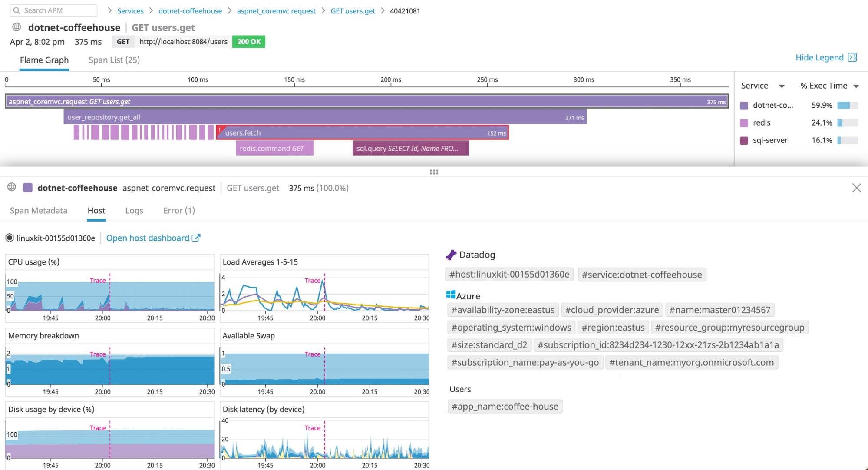Viewport: 868px width, 470px height.
Task: Click the globe icon in the lower trace panel
Action: 11,188
